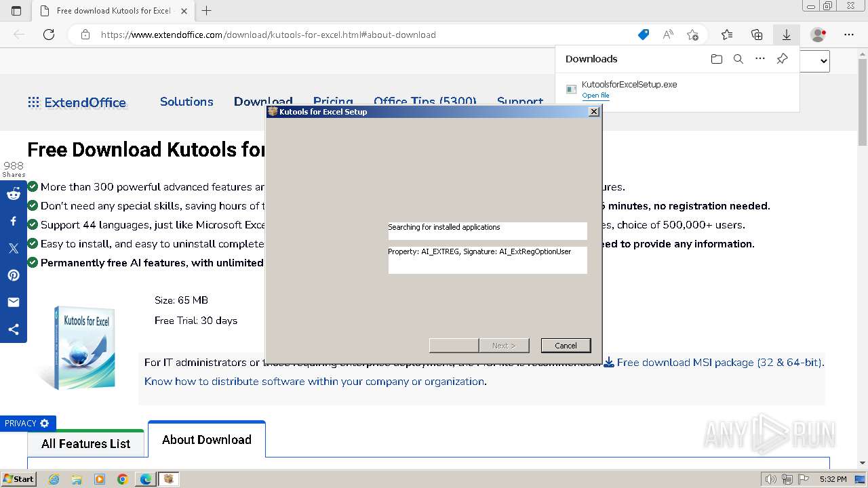The width and height of the screenshot is (868, 488).
Task: View site information lock icon
Action: coord(85,35)
